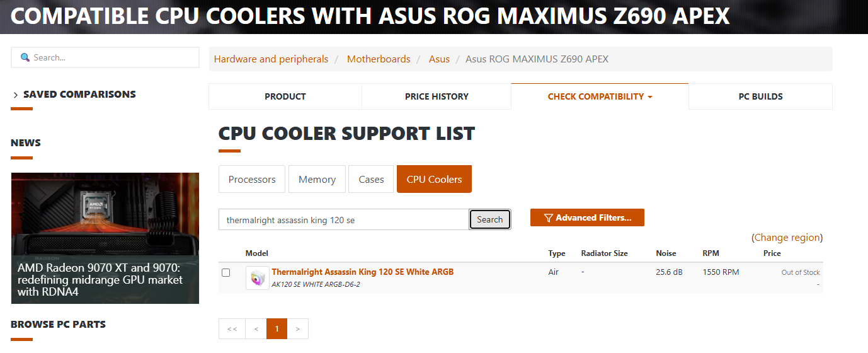868x353 pixels.
Task: Open the Thermalright Assassin King product link
Action: [362, 272]
